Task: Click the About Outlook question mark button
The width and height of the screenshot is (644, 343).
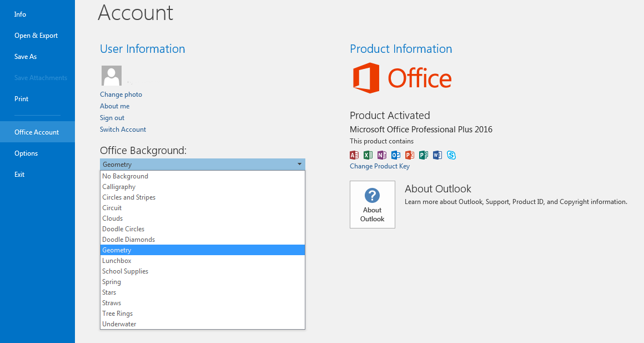Action: pos(373,205)
